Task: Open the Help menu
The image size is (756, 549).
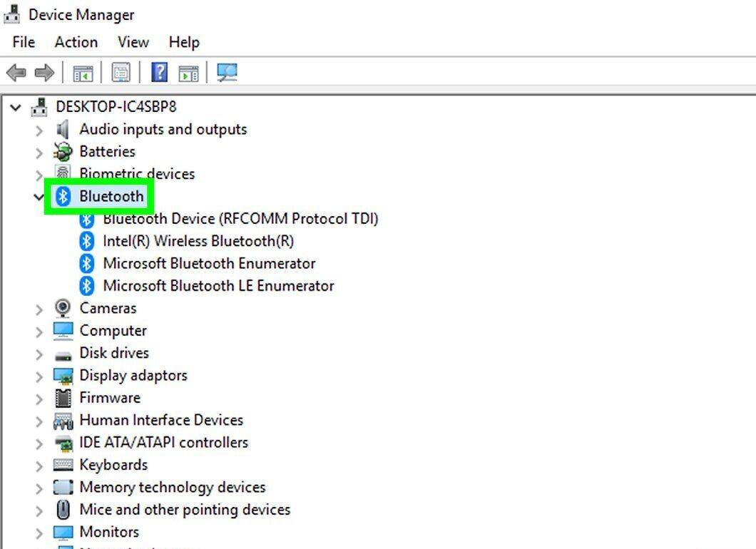Action: (x=184, y=42)
